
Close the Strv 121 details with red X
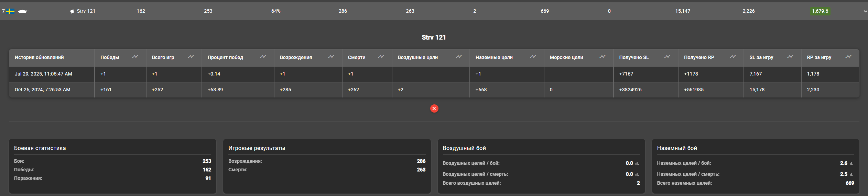coord(434,108)
